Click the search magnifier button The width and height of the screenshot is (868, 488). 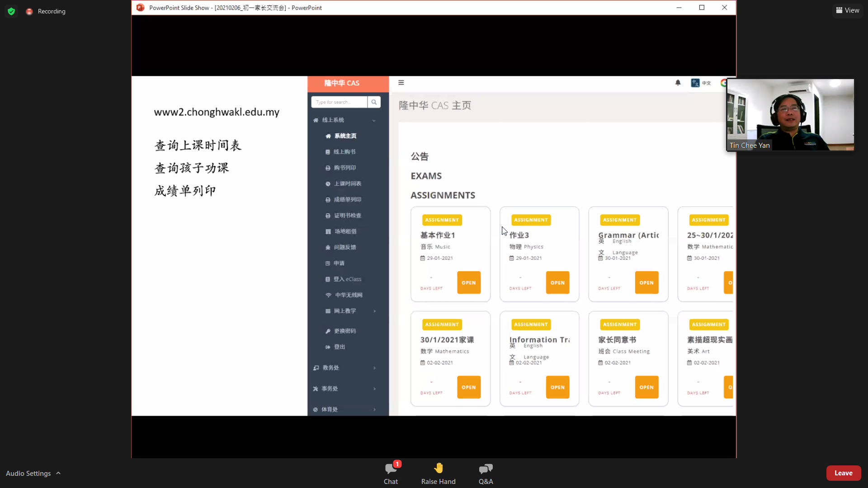[374, 102]
